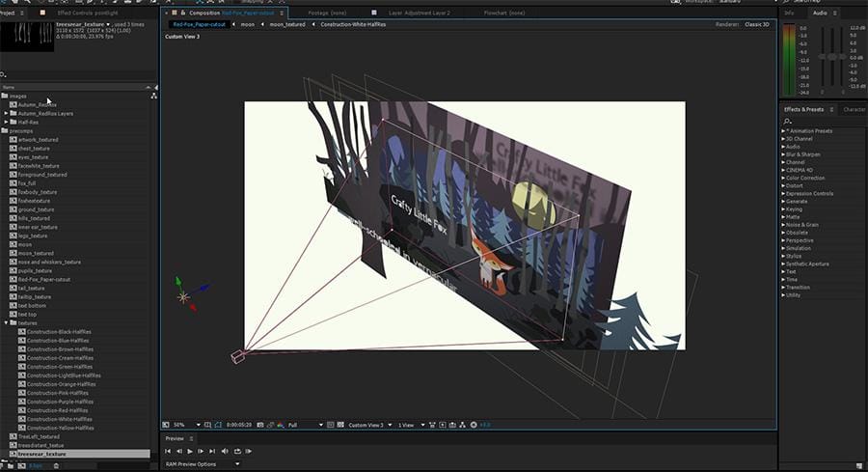Viewport: 868px width, 472px height.
Task: Open the Show Channel color management icon
Action: pyautogui.click(x=281, y=425)
